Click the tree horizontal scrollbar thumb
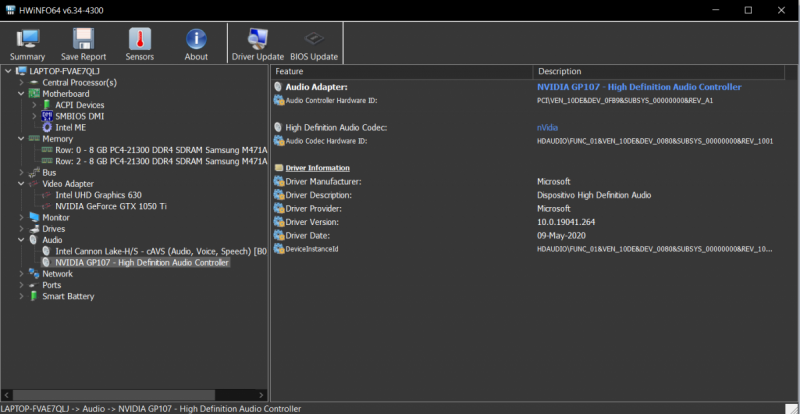 [113, 395]
